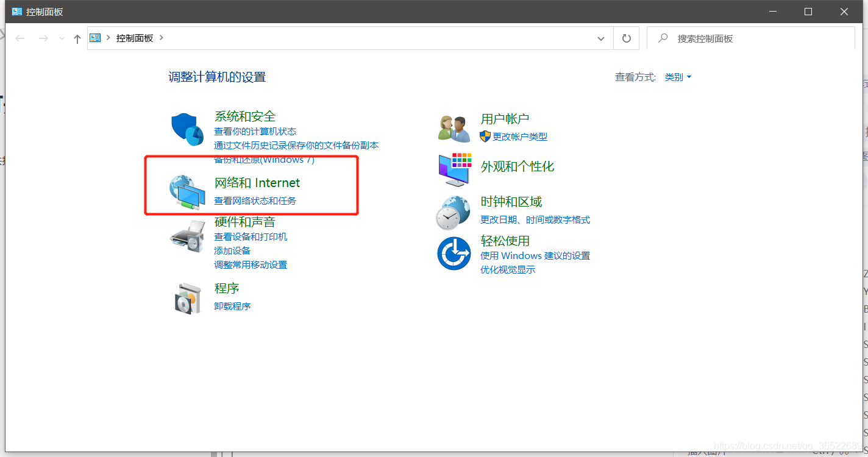Click the Control Panel address bar icon

click(95, 38)
